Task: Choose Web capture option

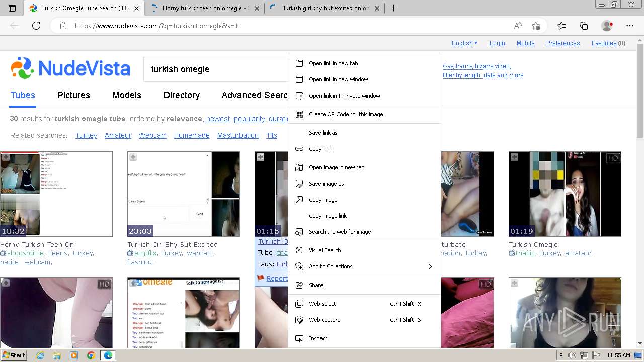Action: (364, 320)
